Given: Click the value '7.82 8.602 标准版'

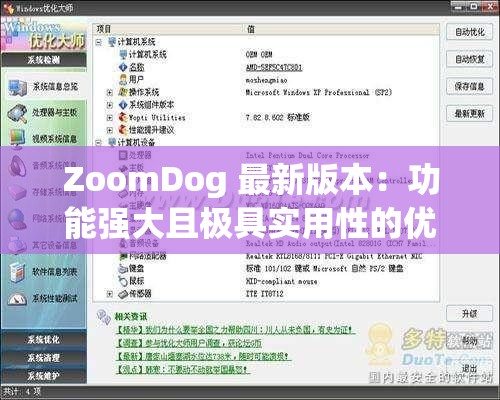Looking at the screenshot, I should [x=278, y=117].
